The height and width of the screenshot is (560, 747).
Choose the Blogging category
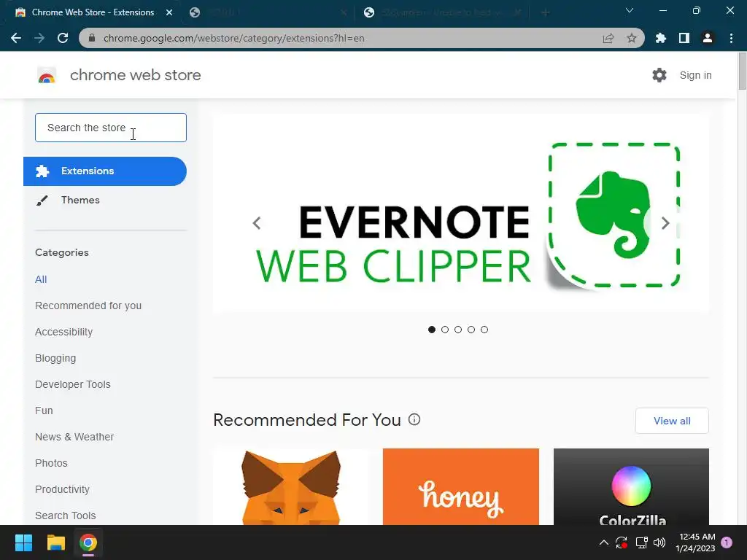(x=55, y=358)
